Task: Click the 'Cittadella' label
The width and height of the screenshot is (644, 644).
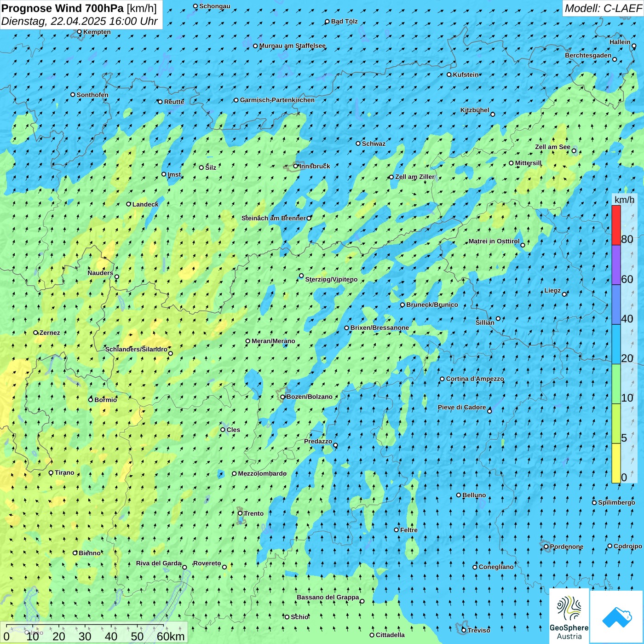Action: pyautogui.click(x=390, y=635)
